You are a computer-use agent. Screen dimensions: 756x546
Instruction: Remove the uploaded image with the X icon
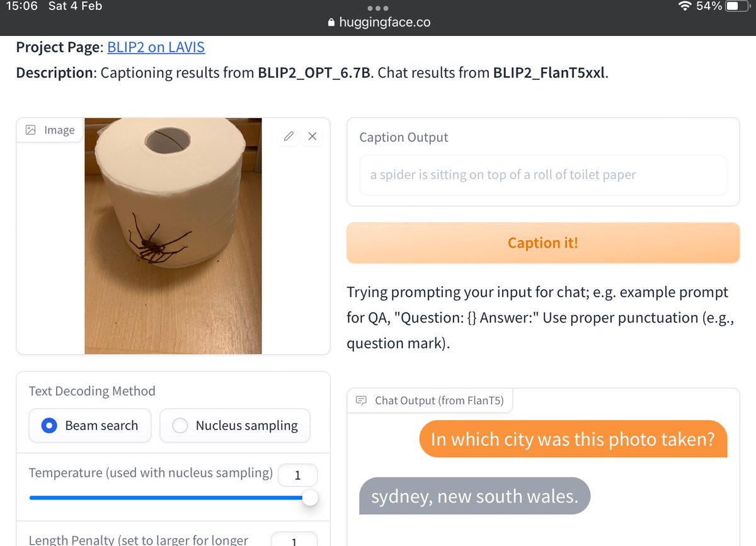[312, 136]
